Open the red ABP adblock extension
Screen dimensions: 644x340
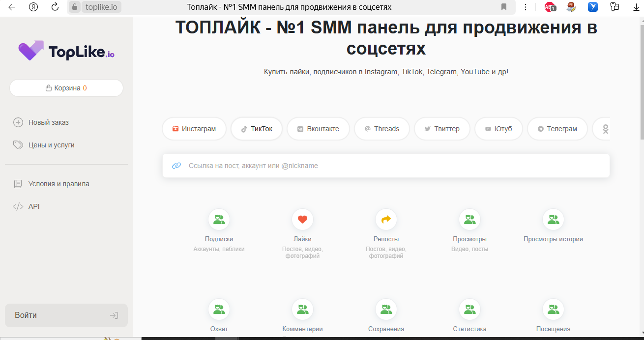point(550,7)
